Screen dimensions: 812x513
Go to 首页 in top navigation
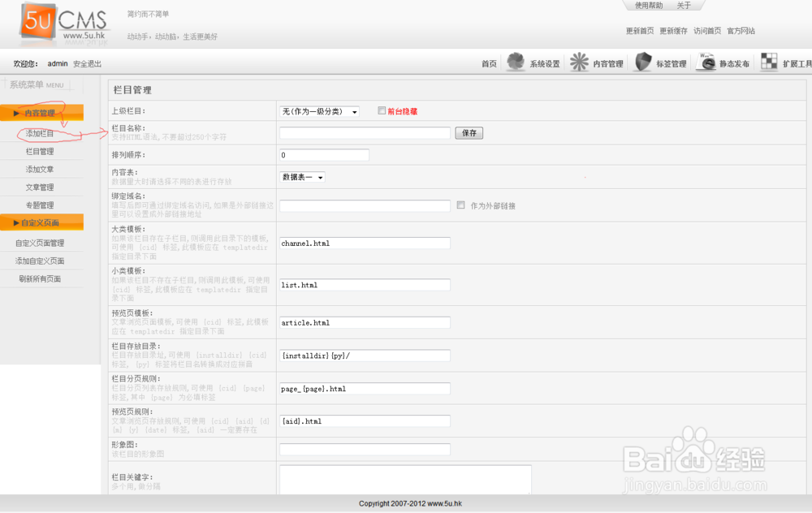(489, 63)
